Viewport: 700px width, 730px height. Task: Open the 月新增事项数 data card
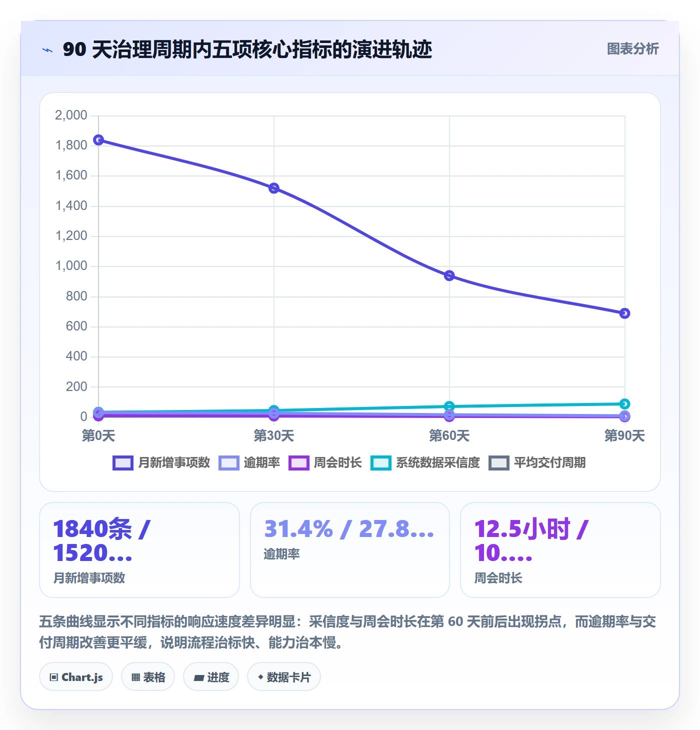(x=139, y=550)
